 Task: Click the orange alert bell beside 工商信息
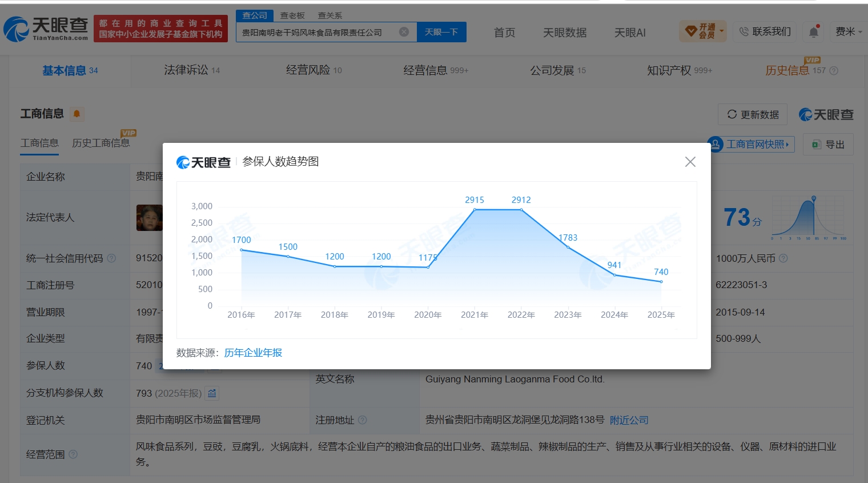pyautogui.click(x=77, y=114)
